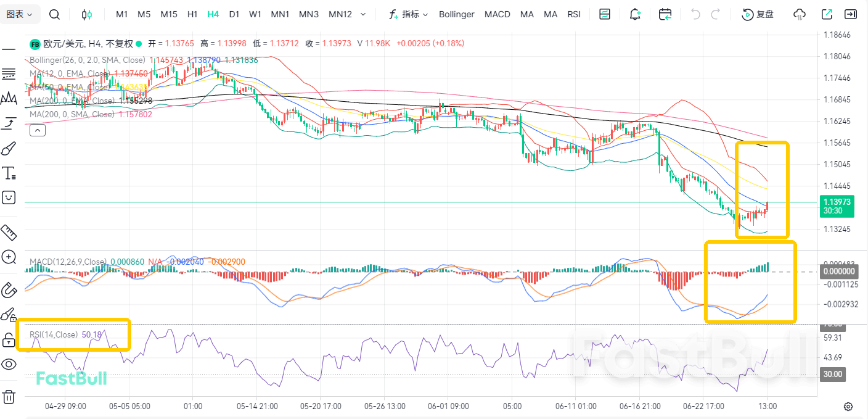Activate the zoom in tool
The image size is (868, 419).
coord(9,257)
